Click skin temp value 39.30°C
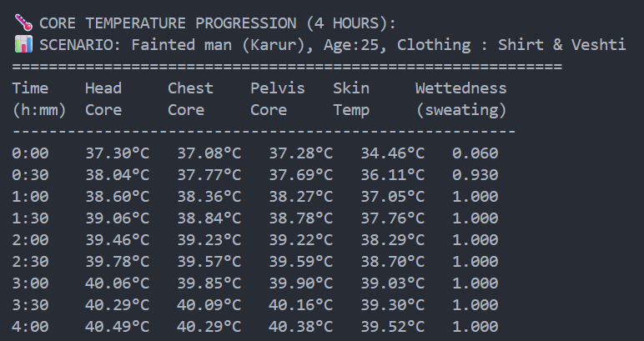The width and height of the screenshot is (644, 341). tap(393, 305)
